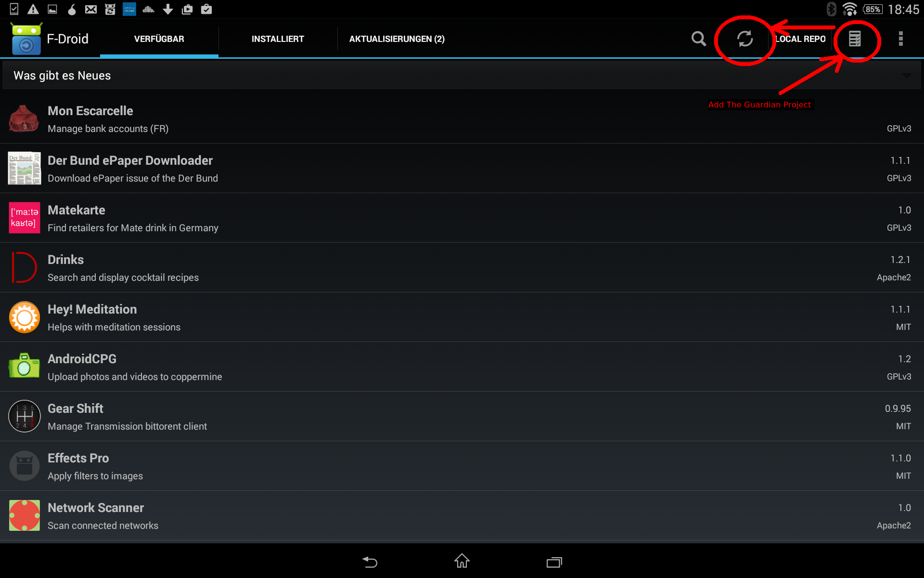This screenshot has width=924, height=578.
Task: Select the VERFÜGBAR tab
Action: click(x=158, y=39)
